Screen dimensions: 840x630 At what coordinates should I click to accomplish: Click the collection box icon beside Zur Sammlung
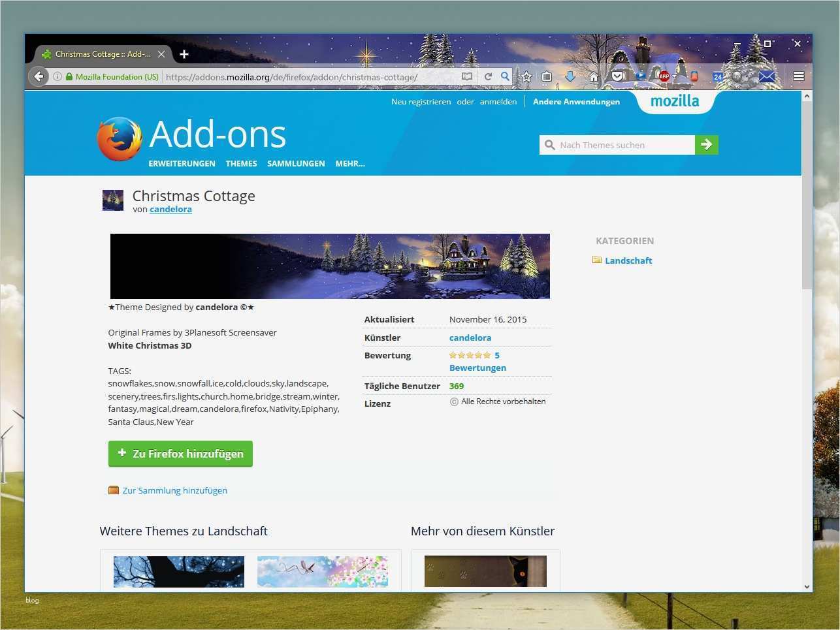[x=114, y=490]
